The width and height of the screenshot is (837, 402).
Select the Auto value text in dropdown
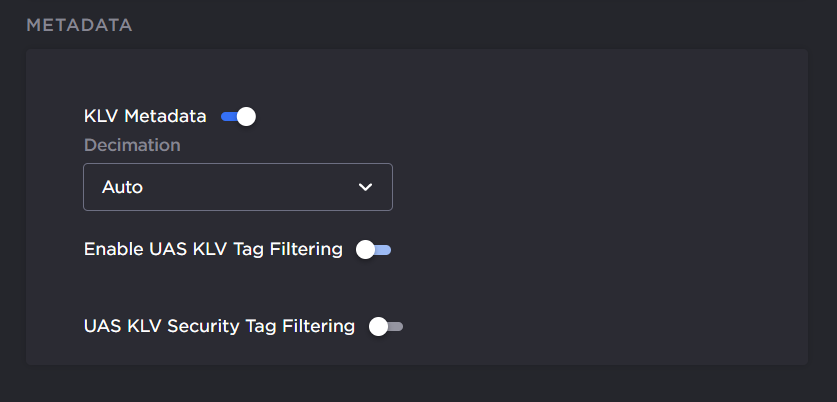(123, 187)
